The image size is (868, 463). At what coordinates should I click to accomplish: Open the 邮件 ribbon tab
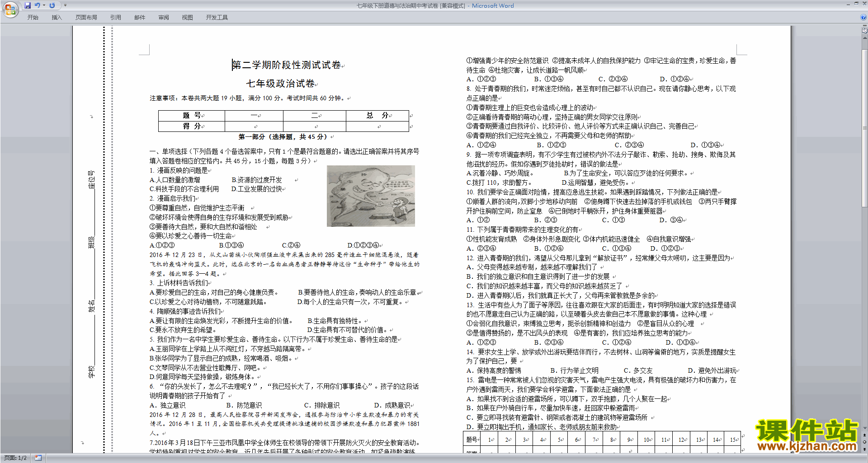pos(140,18)
